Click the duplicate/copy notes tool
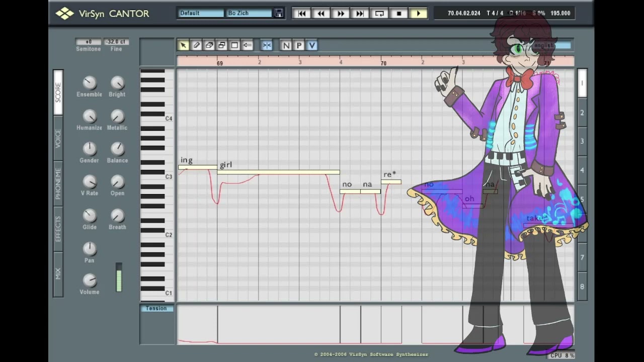The height and width of the screenshot is (362, 644). [222, 45]
